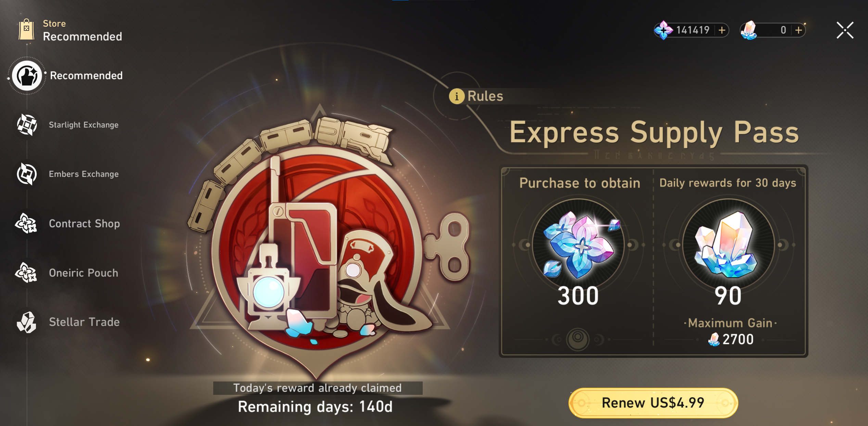This screenshot has height=426, width=868.
Task: Close the store screen
Action: [x=845, y=30]
